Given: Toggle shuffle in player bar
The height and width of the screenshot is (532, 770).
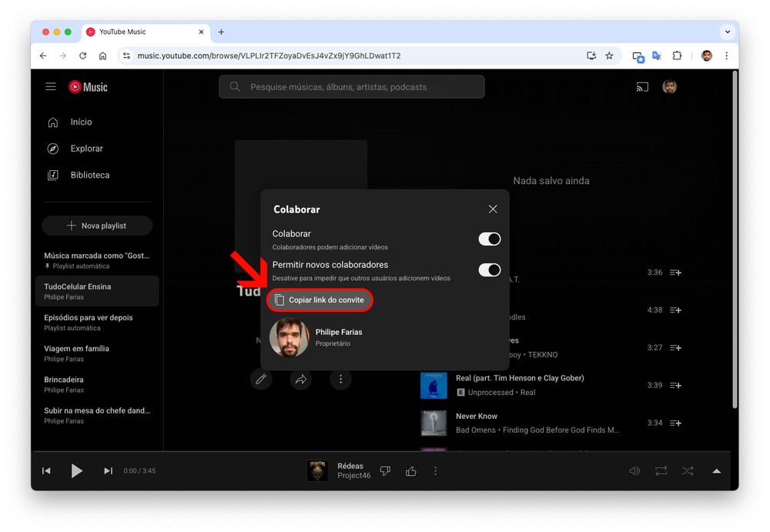Looking at the screenshot, I should point(688,471).
